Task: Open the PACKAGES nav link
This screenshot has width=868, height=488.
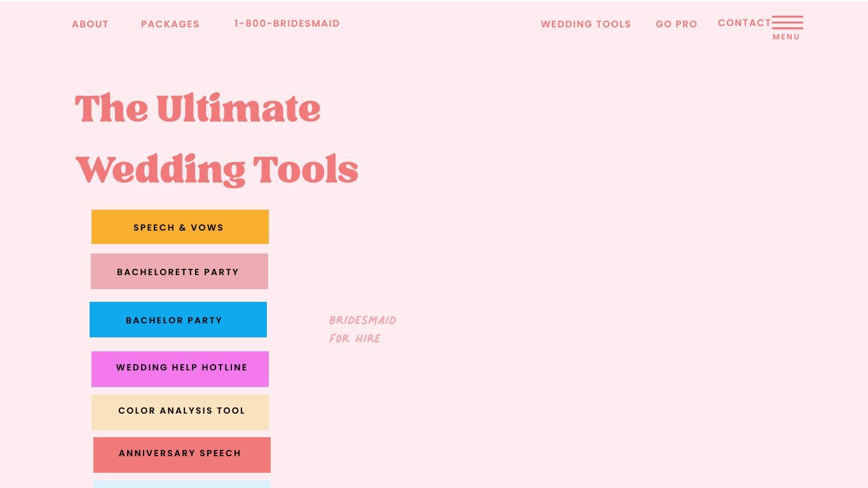Action: coord(170,24)
